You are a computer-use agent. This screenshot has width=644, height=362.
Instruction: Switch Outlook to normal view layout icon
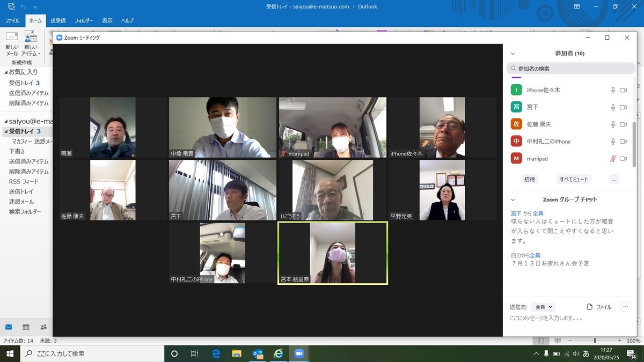click(541, 341)
